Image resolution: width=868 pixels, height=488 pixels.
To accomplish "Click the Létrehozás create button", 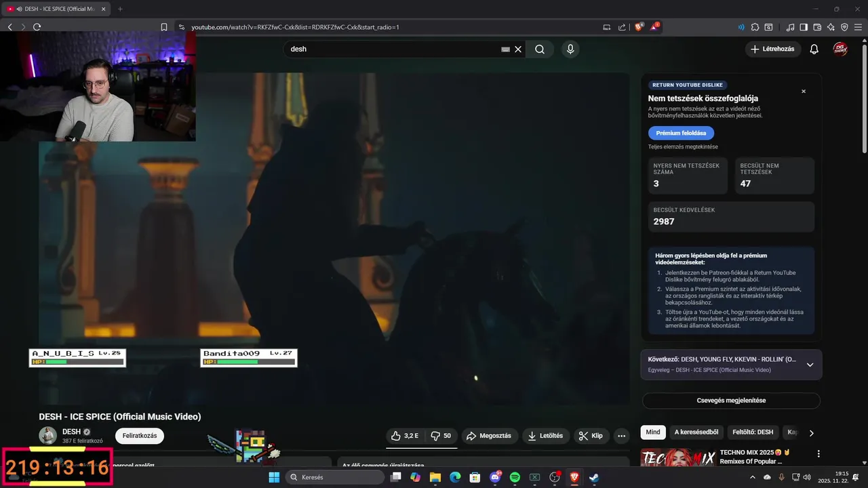I will 773,49.
